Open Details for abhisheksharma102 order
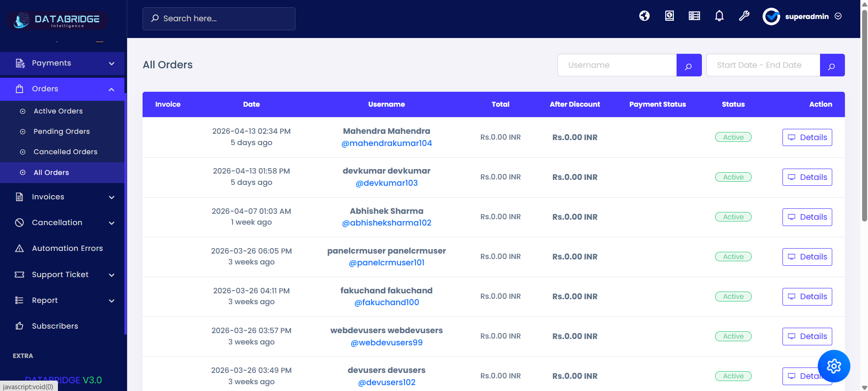868x391 pixels. click(x=807, y=217)
